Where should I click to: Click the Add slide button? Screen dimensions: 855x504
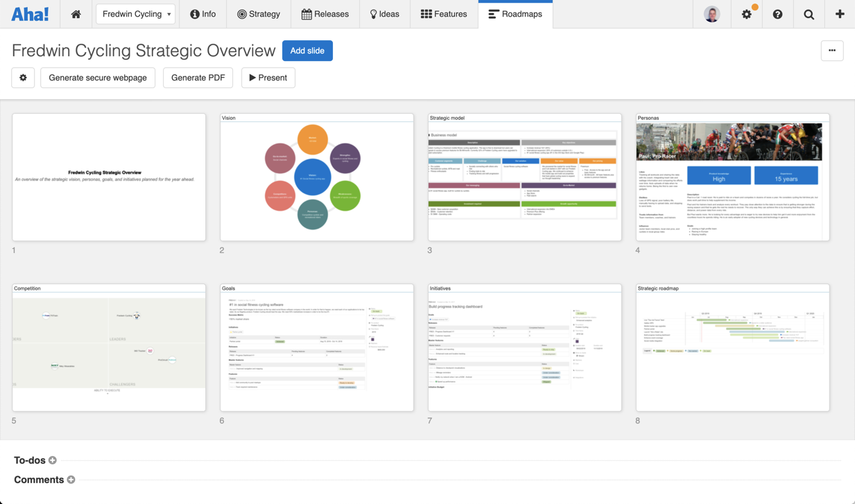click(307, 51)
